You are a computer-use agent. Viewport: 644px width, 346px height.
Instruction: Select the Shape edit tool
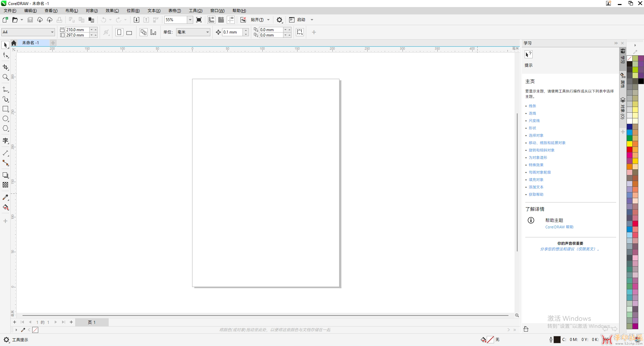click(x=5, y=55)
